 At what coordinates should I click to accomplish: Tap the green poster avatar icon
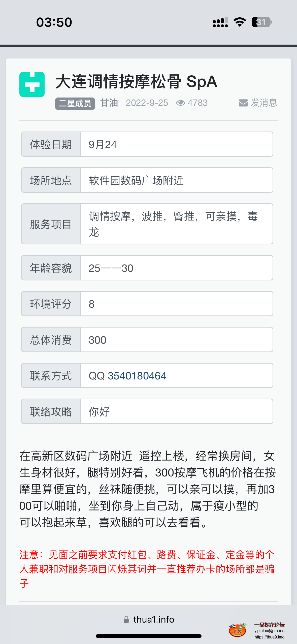click(32, 84)
